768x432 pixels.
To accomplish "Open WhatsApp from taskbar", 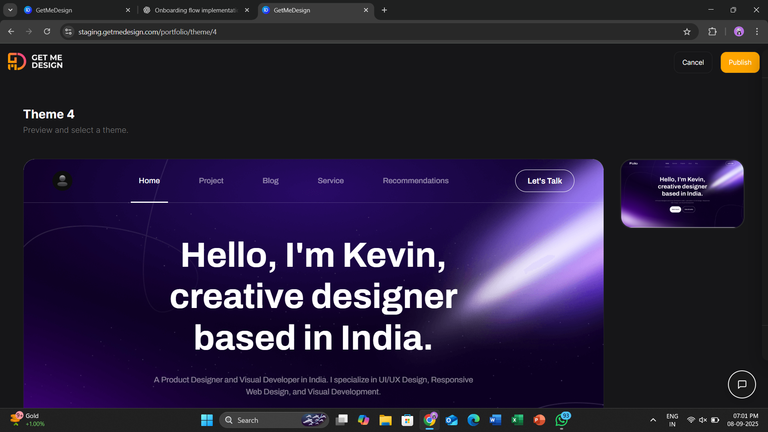I will tap(562, 420).
